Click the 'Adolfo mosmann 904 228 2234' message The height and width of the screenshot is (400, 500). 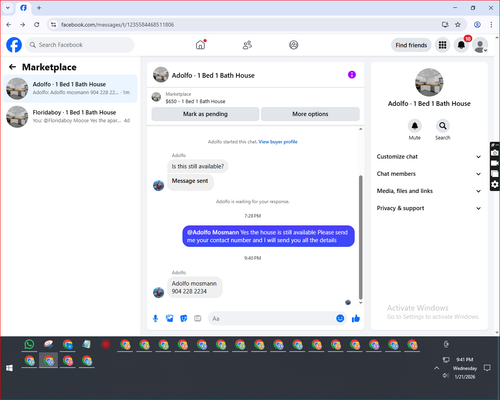195,287
